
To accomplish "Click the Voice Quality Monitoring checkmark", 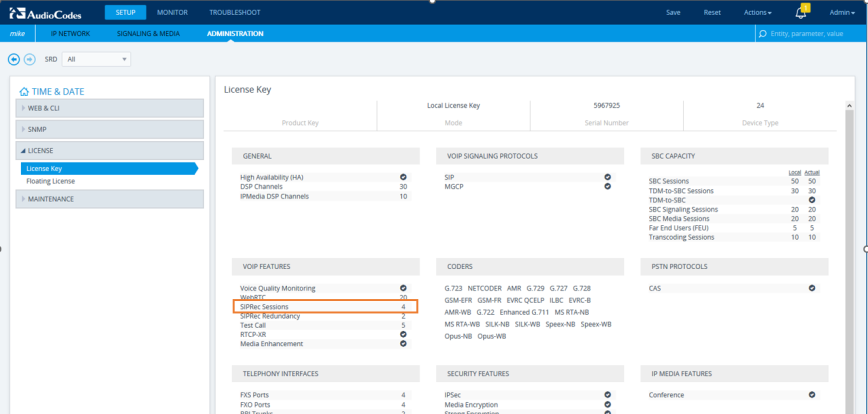I will (403, 288).
